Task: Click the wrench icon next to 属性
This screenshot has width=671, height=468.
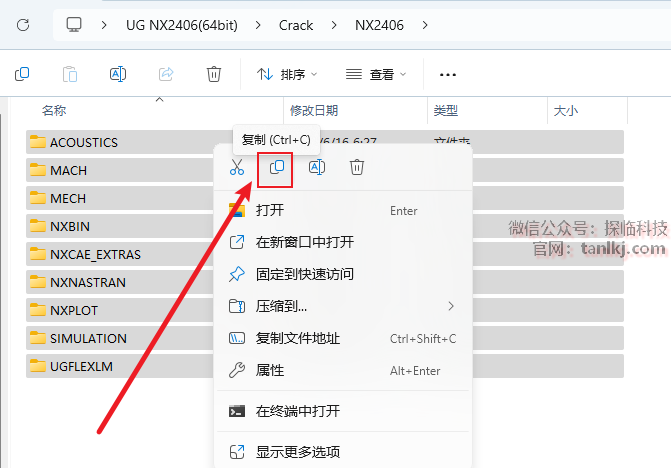Action: click(x=237, y=370)
